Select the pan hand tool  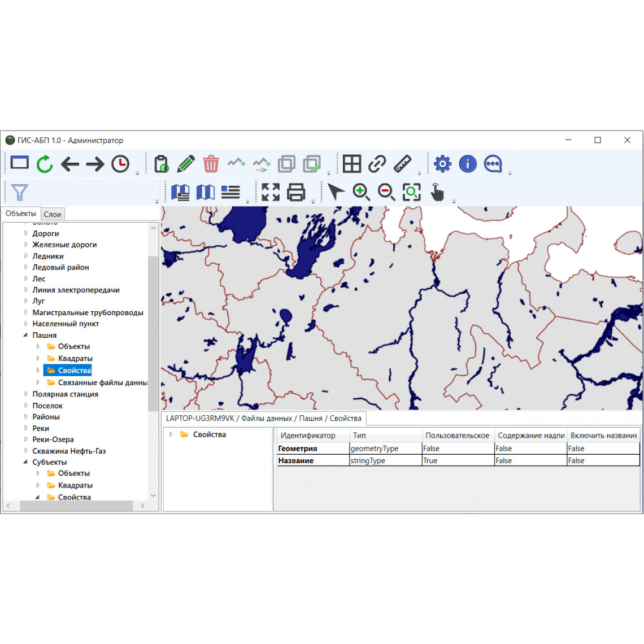tap(437, 192)
